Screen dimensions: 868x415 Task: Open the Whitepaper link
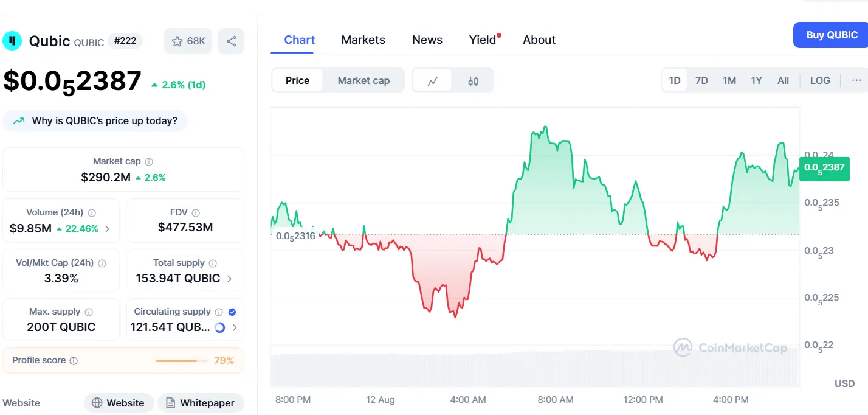coord(201,403)
